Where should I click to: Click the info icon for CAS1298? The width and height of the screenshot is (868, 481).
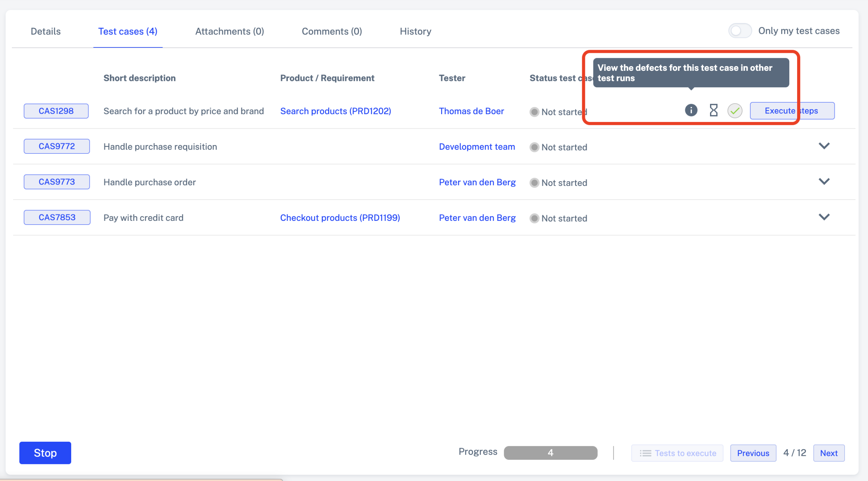pos(691,110)
